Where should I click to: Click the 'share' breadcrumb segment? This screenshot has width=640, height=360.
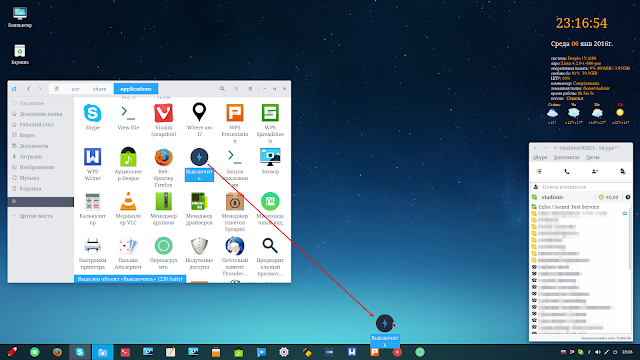pyautogui.click(x=99, y=89)
